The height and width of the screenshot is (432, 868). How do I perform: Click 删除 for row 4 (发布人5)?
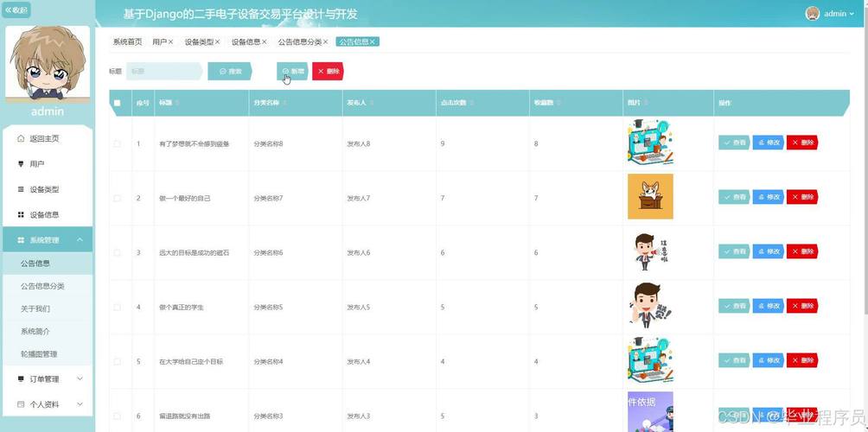pos(802,306)
